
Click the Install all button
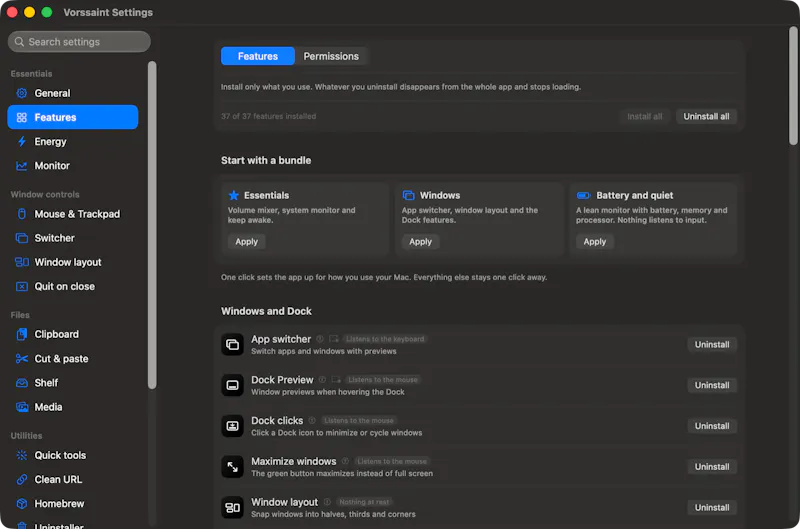(x=644, y=116)
